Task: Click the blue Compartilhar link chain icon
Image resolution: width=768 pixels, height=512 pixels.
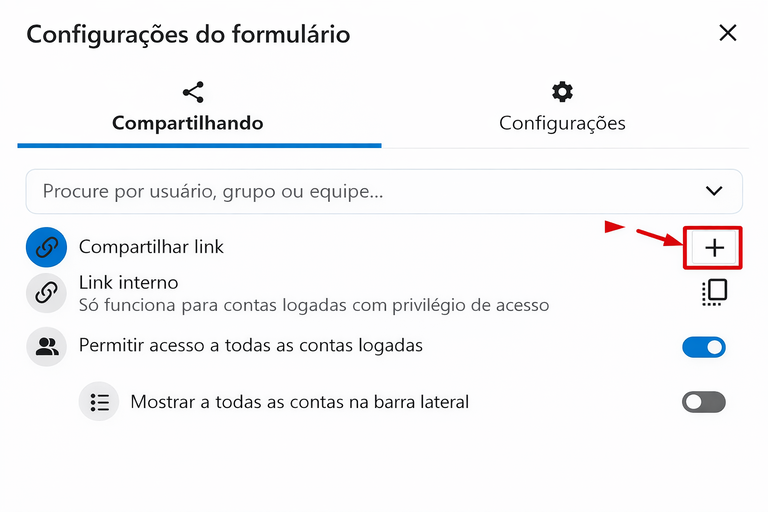Action: pyautogui.click(x=46, y=248)
